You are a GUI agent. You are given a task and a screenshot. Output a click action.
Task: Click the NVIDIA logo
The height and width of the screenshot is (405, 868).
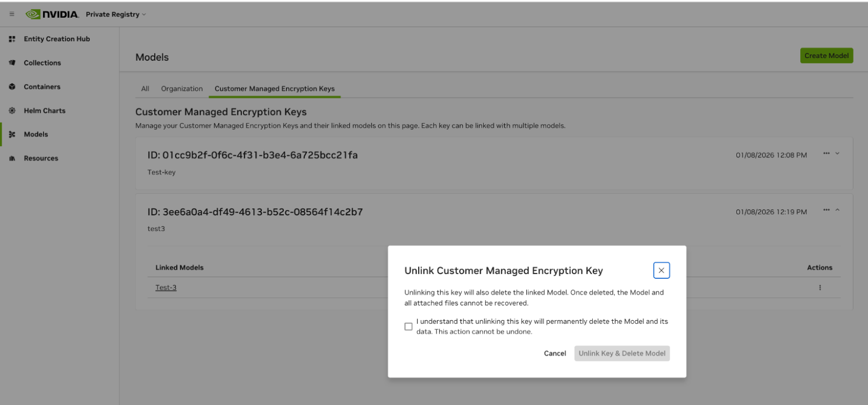coord(52,14)
